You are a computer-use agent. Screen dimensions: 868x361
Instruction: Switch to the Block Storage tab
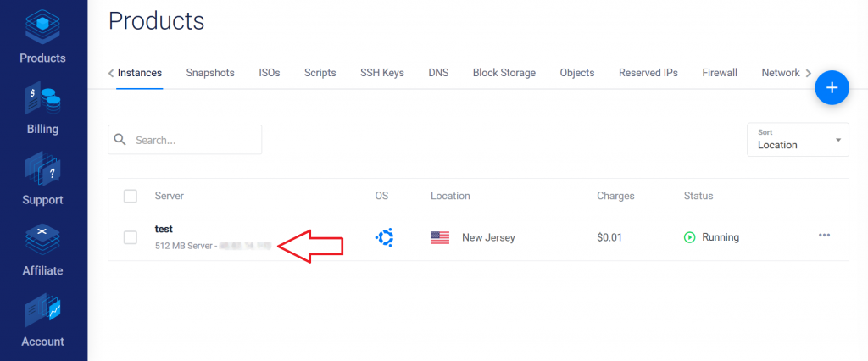coord(504,73)
